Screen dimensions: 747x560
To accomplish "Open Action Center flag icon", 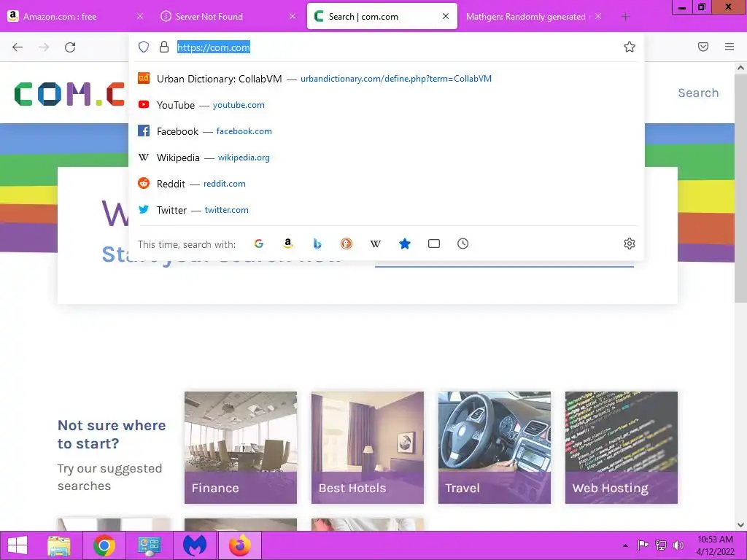I will [643, 545].
